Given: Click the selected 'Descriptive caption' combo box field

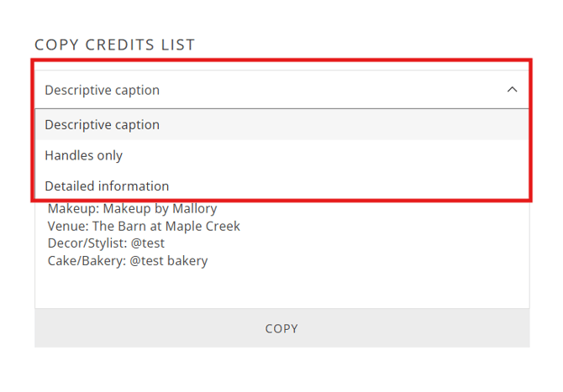Looking at the screenshot, I should coord(252,90).
